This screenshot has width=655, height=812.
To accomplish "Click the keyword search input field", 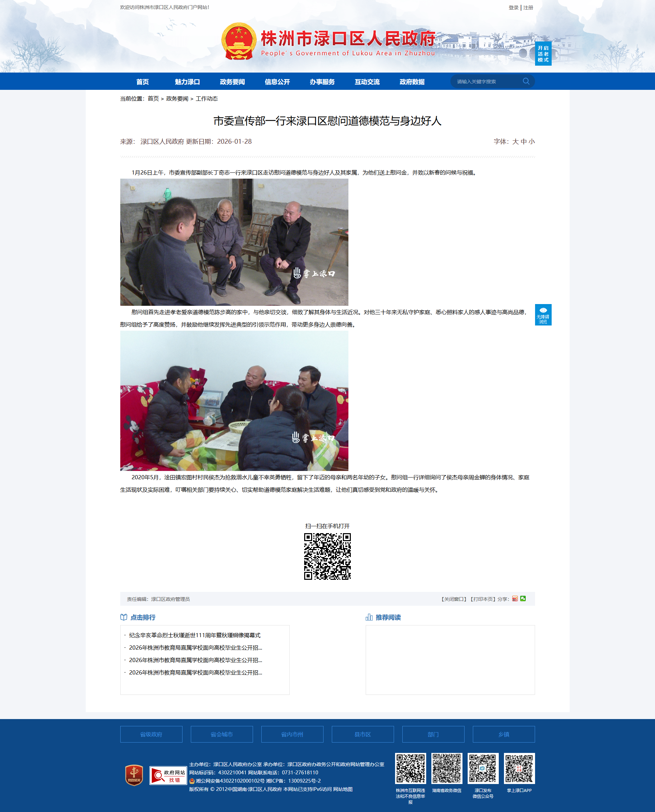I will [487, 82].
